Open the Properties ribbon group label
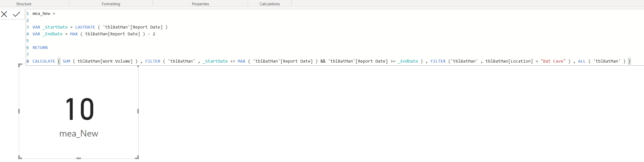644x162 pixels. pos(201,4)
